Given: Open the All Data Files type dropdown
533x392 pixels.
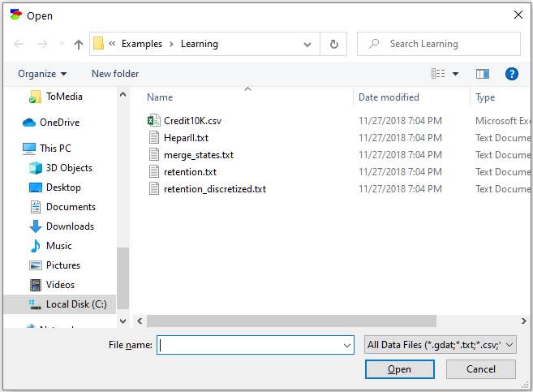Looking at the screenshot, I should [x=441, y=345].
